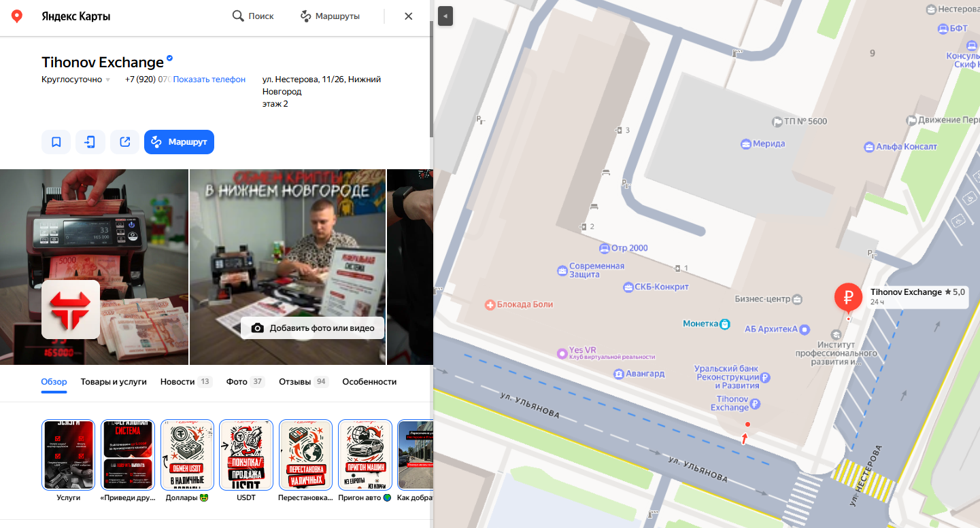This screenshot has height=528, width=980.
Task: Open the Отзывы tab
Action: pos(303,382)
